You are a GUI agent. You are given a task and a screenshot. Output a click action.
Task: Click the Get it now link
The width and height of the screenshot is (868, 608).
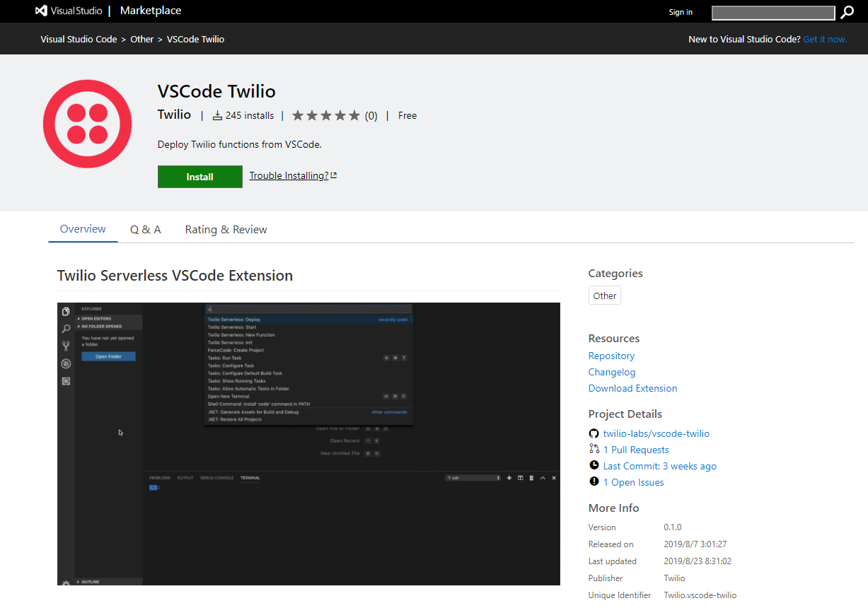click(x=825, y=39)
